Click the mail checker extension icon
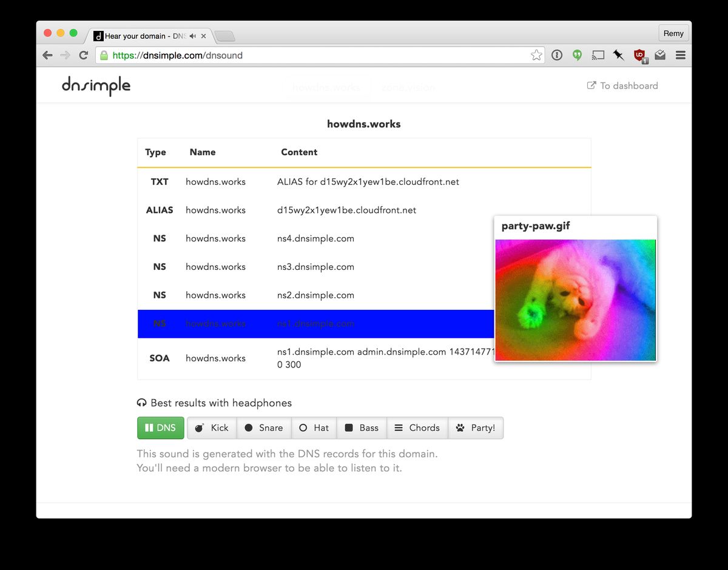 tap(660, 55)
